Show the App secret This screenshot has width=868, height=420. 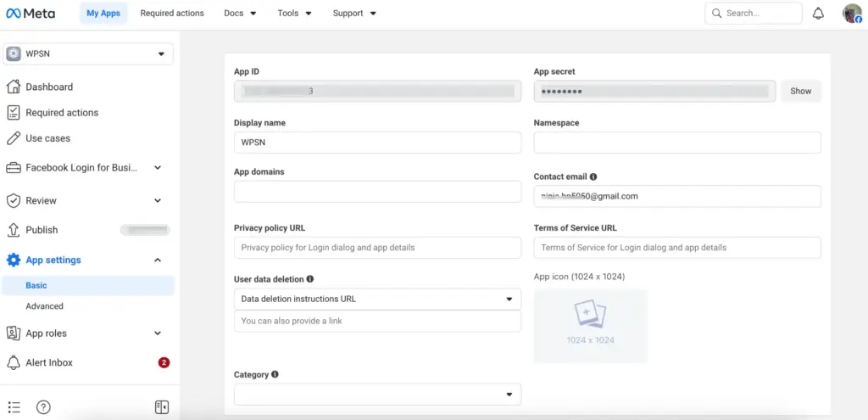(x=800, y=92)
